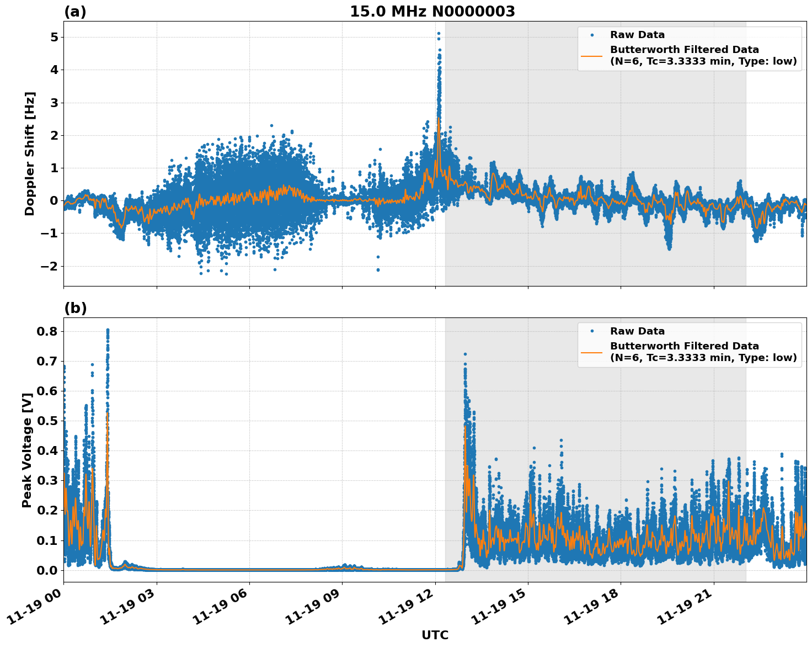Click the "(b)" panel label
This screenshot has height=647, width=812.
75,308
